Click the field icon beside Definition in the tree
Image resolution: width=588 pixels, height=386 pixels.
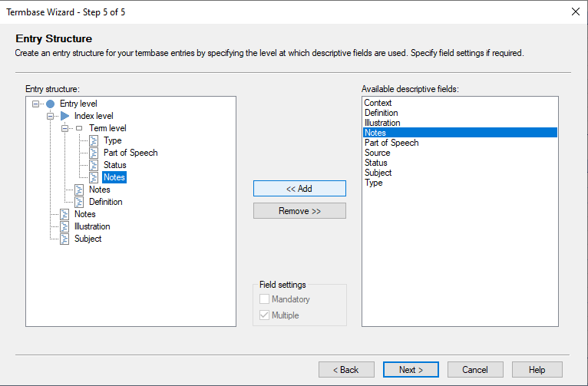point(79,202)
